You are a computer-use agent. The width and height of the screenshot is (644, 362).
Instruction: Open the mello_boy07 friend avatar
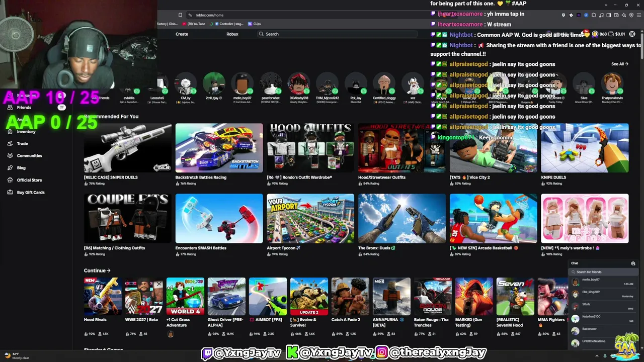[x=242, y=84]
